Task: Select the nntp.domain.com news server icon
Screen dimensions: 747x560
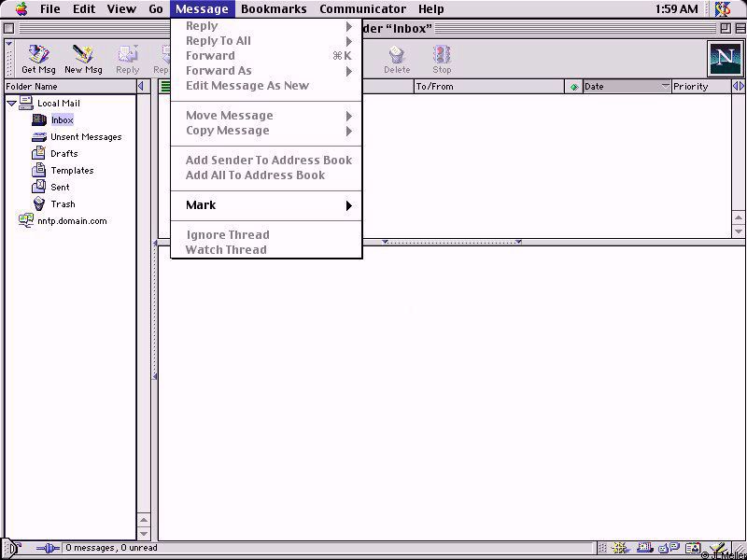Action: coord(26,220)
